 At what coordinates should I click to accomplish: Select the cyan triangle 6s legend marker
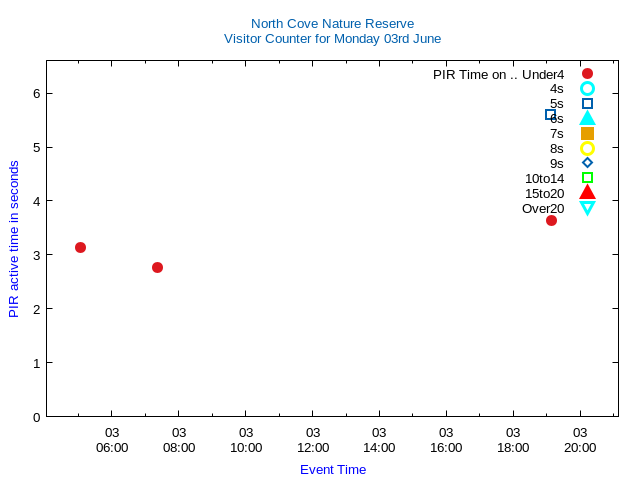pyautogui.click(x=587, y=118)
